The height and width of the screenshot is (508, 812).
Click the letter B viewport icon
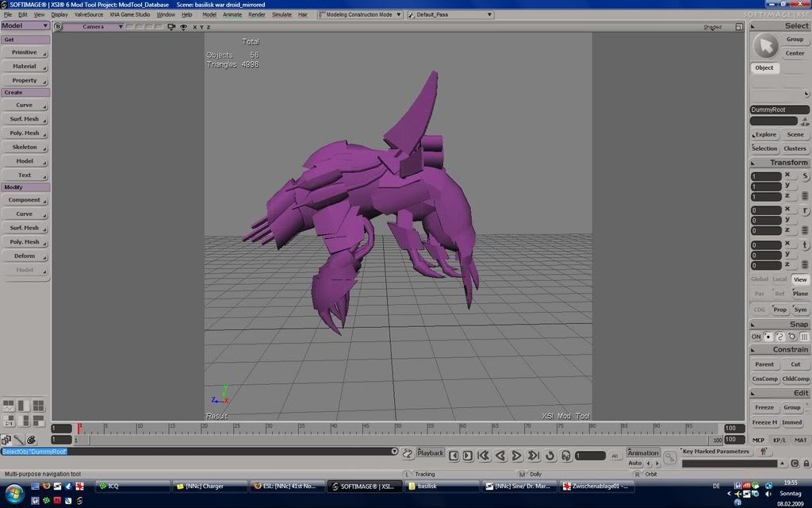tap(58, 26)
